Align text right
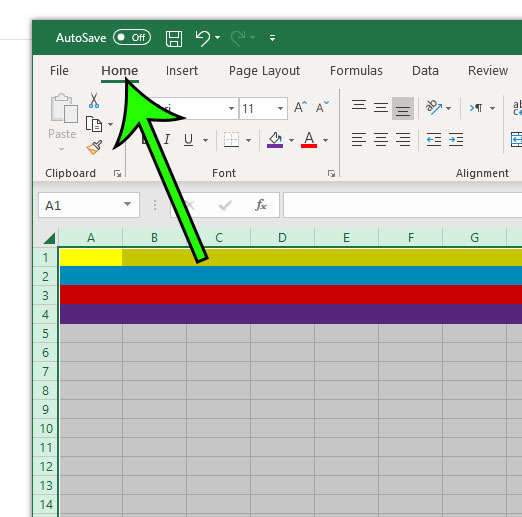The width and height of the screenshot is (522, 517). [x=403, y=140]
